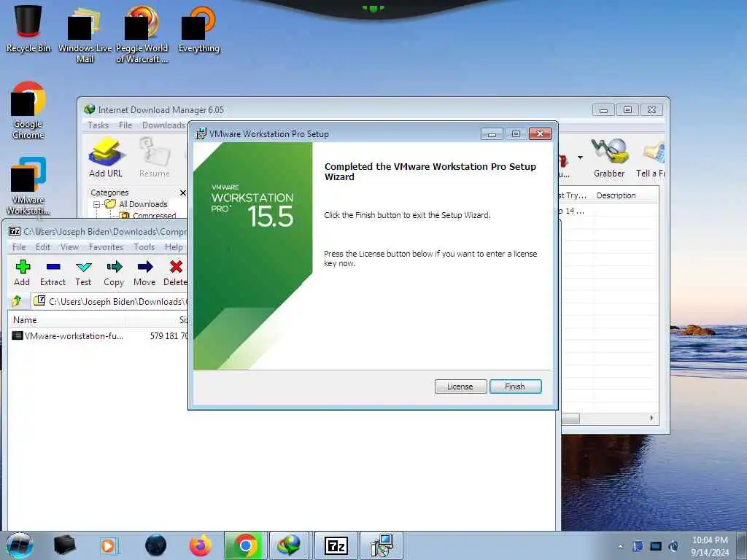Click the Firefox taskbar icon
The height and width of the screenshot is (560, 747).
pos(200,545)
